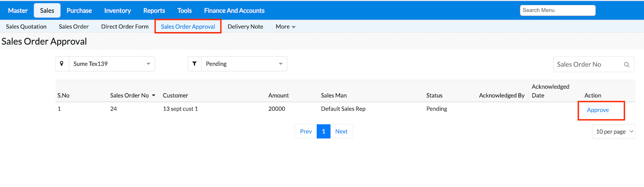Screen dimensions: 644x187
Task: Expand the 10 per page selector
Action: coord(613,132)
